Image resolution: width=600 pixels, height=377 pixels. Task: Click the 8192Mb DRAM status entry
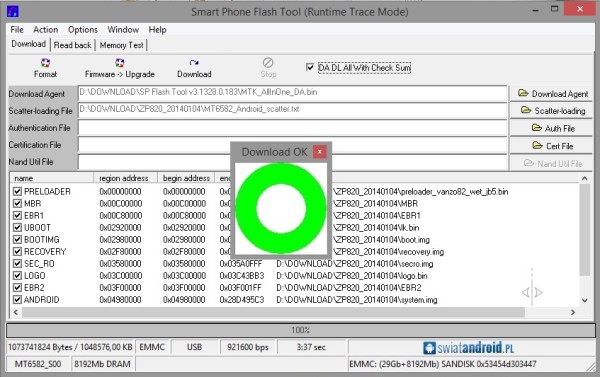(x=102, y=364)
